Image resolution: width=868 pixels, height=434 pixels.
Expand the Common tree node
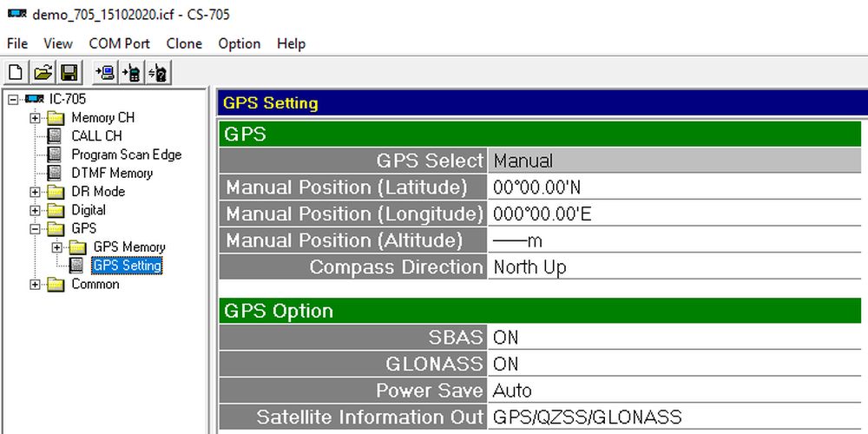pos(36,285)
